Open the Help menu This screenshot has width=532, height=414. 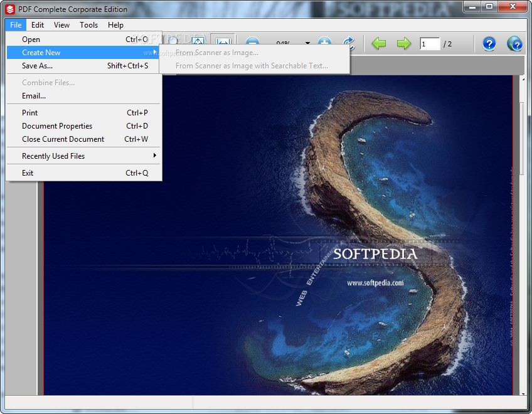coord(115,24)
